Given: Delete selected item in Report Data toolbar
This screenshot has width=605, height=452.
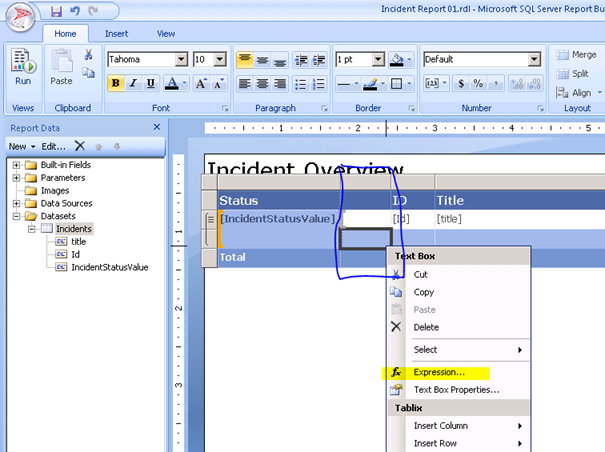Looking at the screenshot, I should pyautogui.click(x=80, y=146).
